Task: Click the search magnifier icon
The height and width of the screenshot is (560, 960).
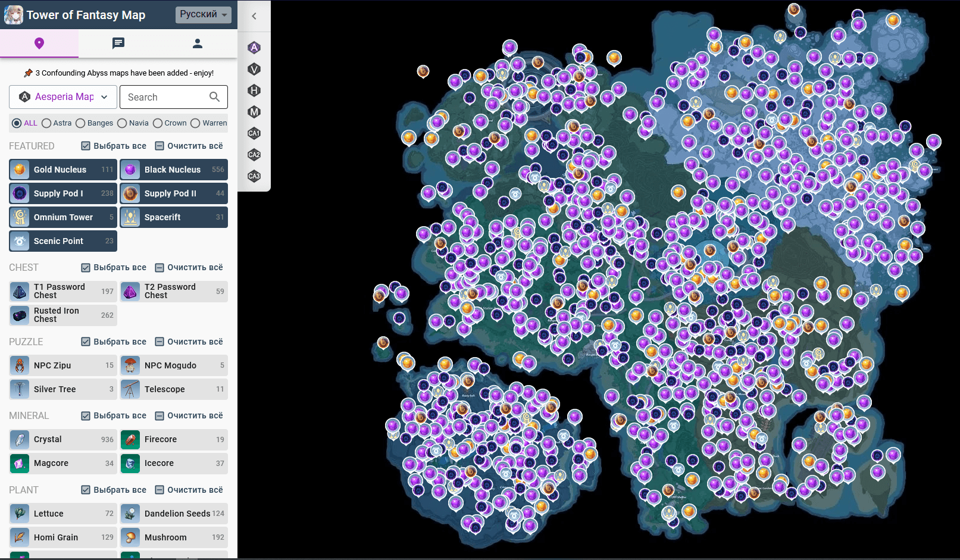Action: 215,97
